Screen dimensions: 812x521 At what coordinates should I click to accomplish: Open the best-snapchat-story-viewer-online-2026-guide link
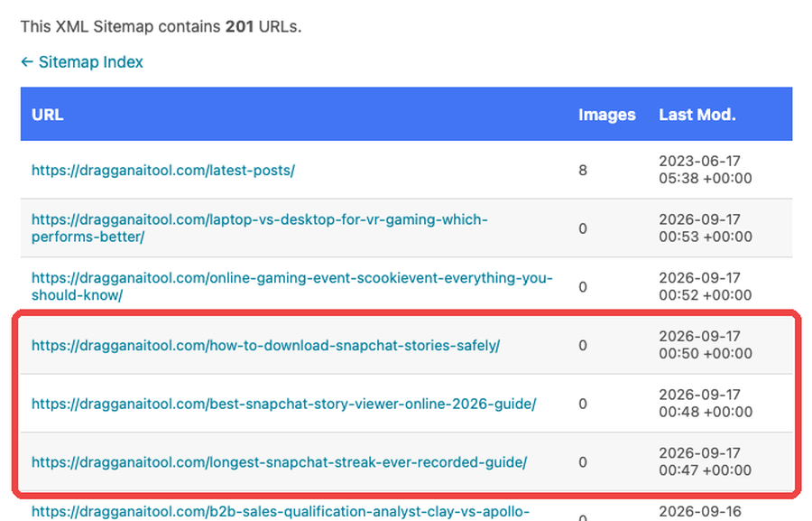click(284, 404)
